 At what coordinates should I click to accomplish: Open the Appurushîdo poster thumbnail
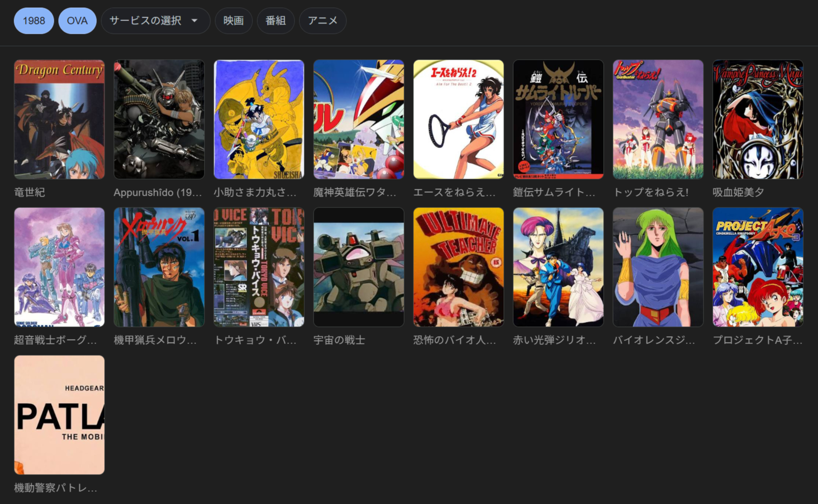tap(159, 119)
